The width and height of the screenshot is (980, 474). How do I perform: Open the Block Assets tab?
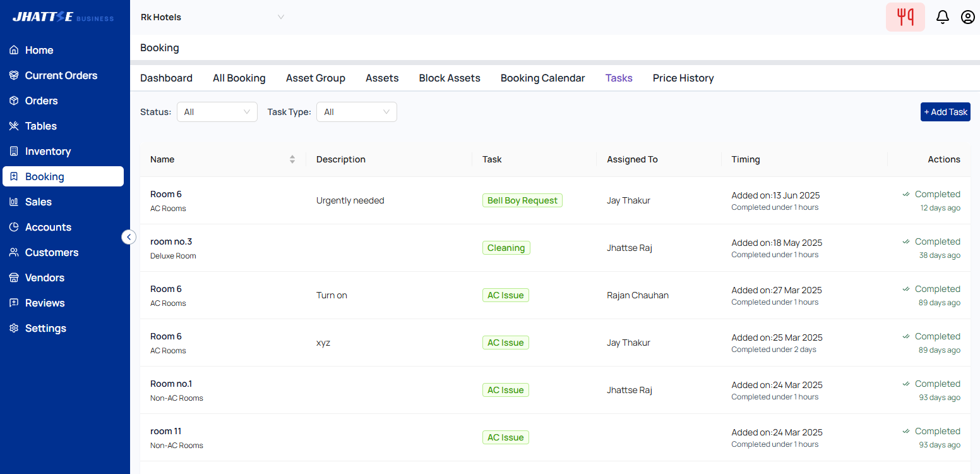[x=450, y=78]
